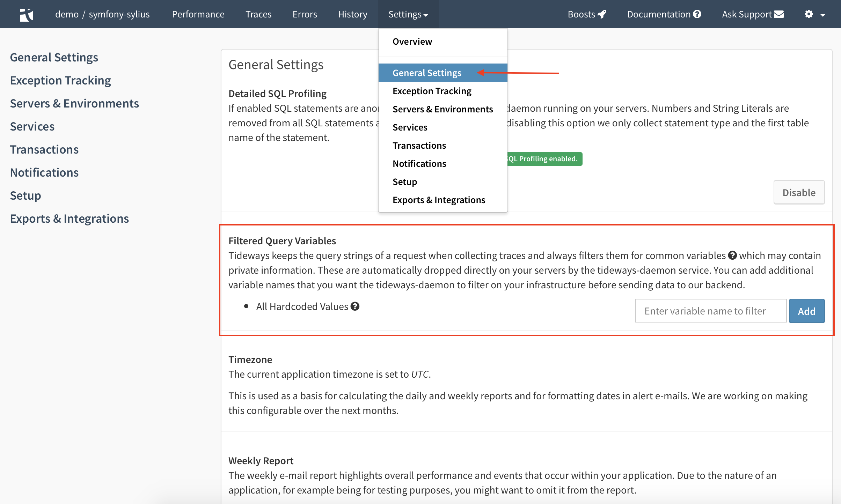Click the italic 'UTC' timezone value
Screen dimensions: 841x504
coord(420,374)
